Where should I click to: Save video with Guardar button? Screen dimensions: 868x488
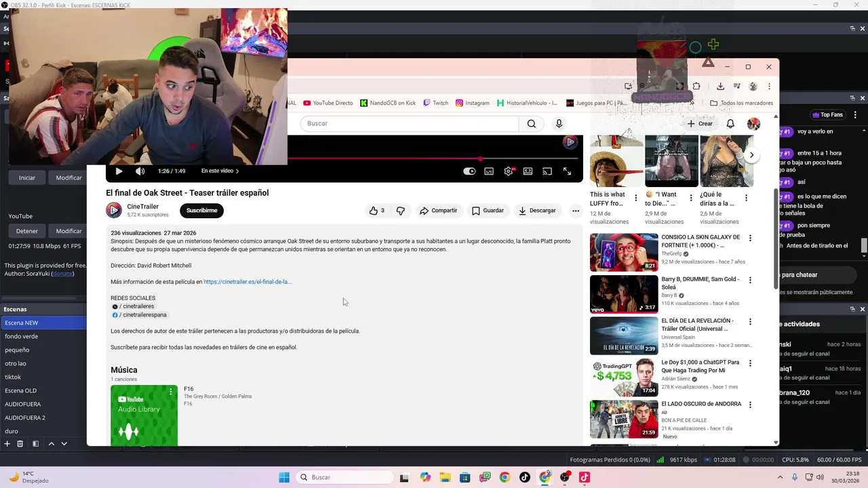pos(488,211)
